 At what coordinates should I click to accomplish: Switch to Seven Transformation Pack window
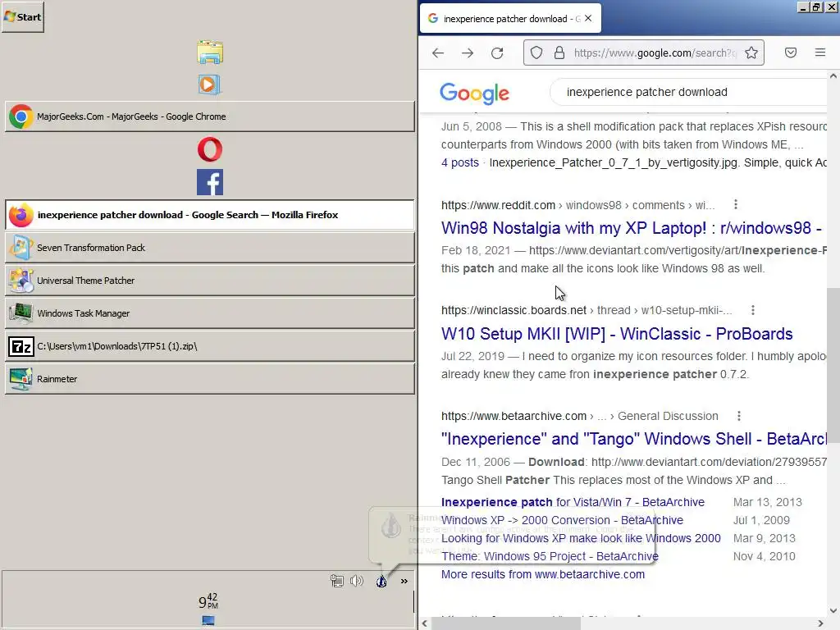point(210,248)
